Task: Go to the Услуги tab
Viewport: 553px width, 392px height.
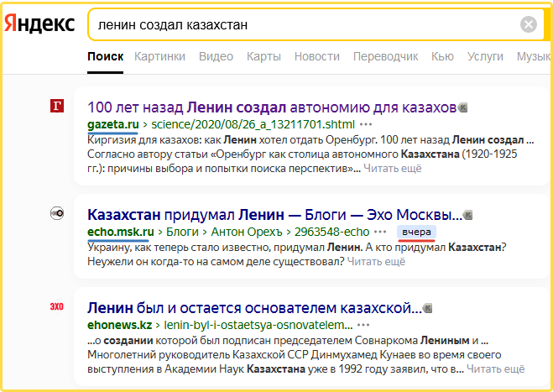Action: (485, 56)
